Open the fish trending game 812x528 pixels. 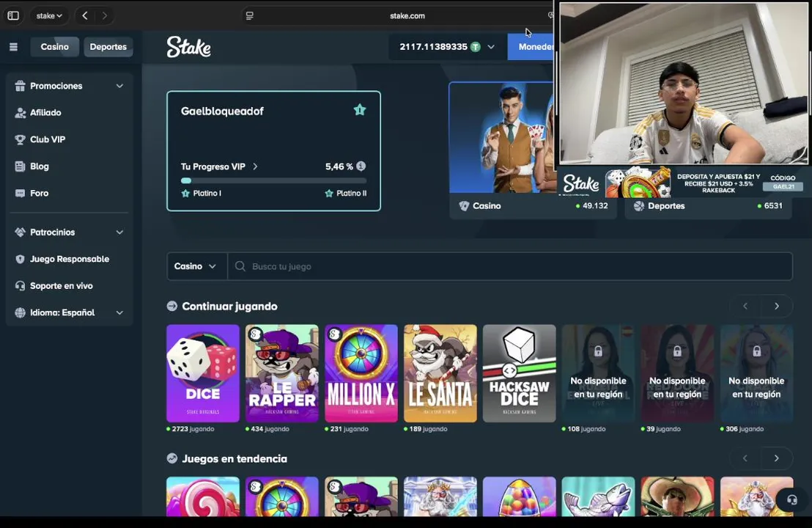[598, 496]
